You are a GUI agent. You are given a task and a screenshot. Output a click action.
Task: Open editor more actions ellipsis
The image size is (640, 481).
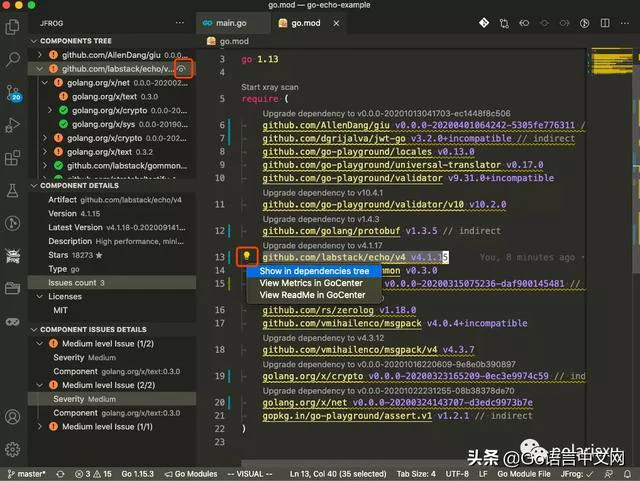624,23
